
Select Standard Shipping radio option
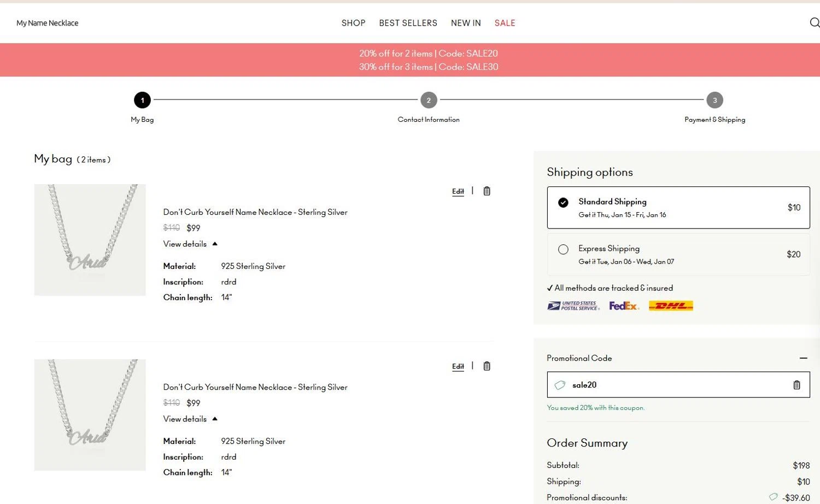click(x=563, y=202)
